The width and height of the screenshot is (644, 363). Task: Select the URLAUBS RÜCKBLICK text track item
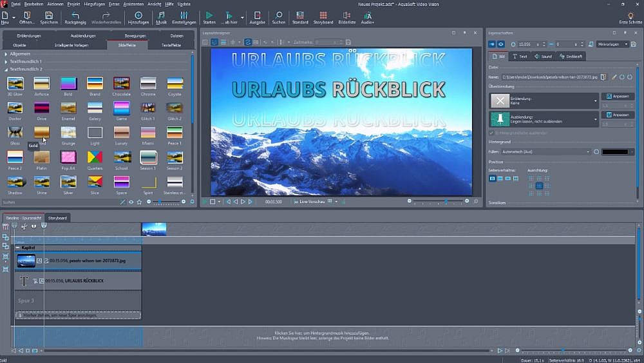(x=77, y=281)
